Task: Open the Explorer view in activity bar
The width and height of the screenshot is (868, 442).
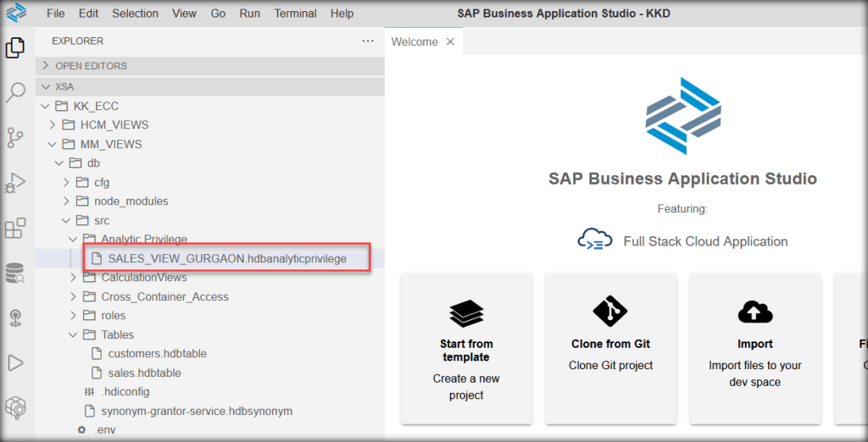Action: [x=15, y=48]
